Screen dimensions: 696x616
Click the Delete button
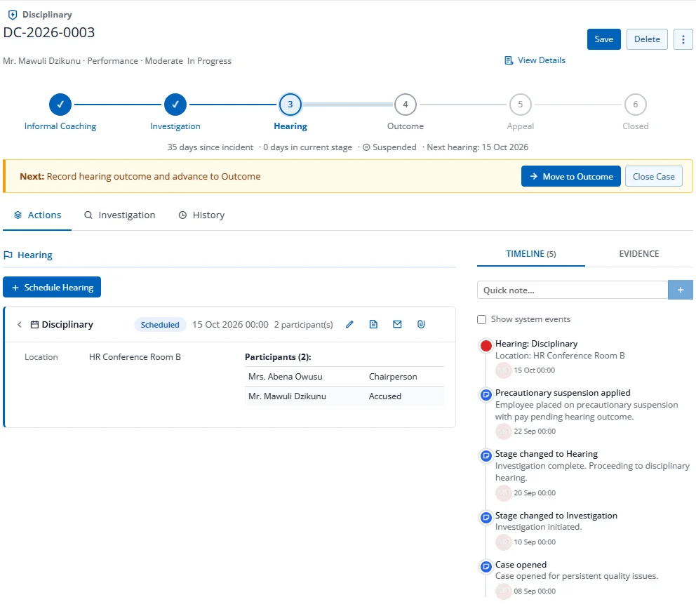[x=647, y=39]
